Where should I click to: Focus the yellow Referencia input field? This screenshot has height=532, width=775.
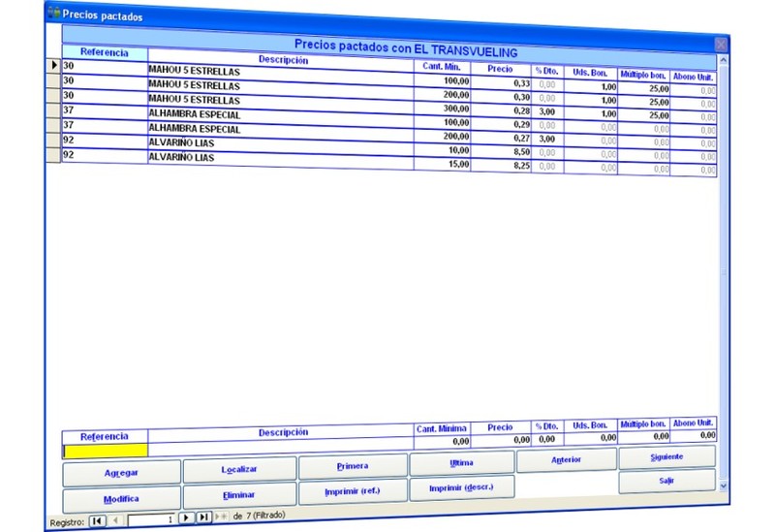click(105, 451)
